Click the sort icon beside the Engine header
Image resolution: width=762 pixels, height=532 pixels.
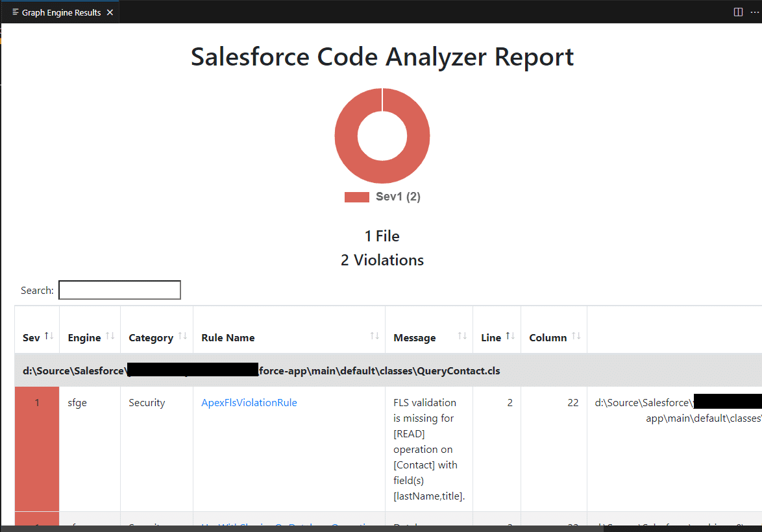pyautogui.click(x=110, y=337)
